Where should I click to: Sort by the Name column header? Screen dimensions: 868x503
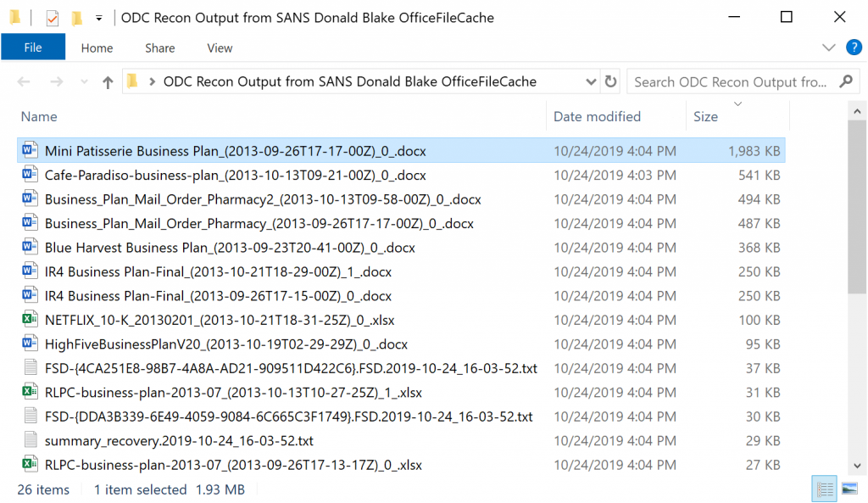pos(39,117)
